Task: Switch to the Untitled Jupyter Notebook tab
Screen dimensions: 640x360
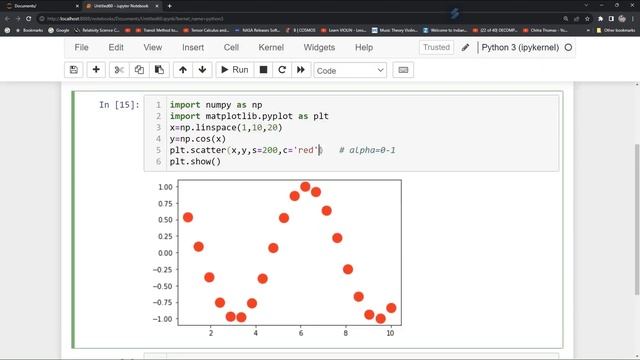Action: [121, 6]
